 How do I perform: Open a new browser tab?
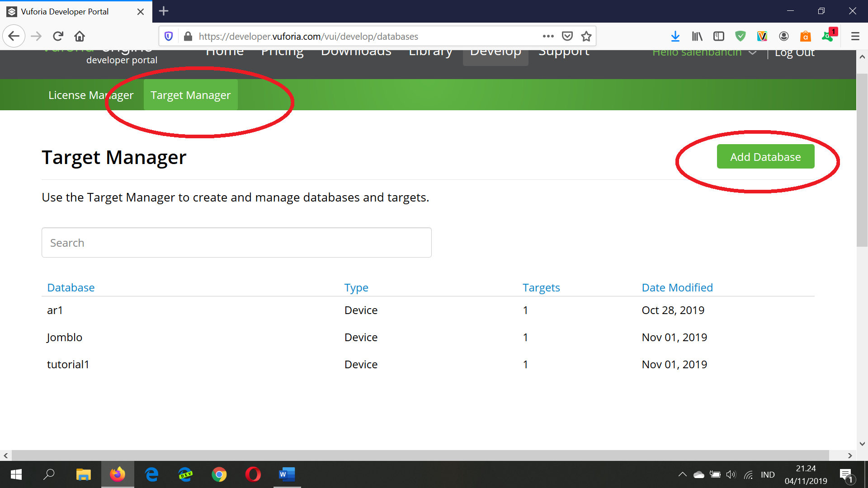[164, 11]
